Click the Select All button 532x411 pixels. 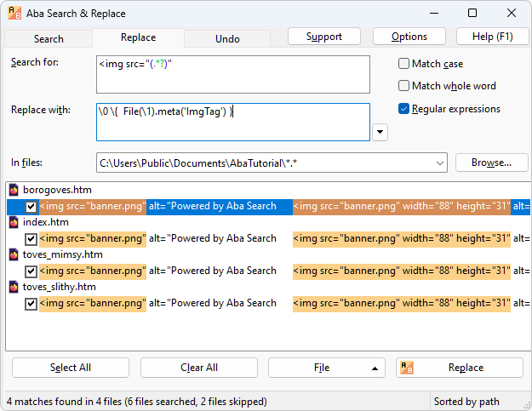tap(71, 368)
